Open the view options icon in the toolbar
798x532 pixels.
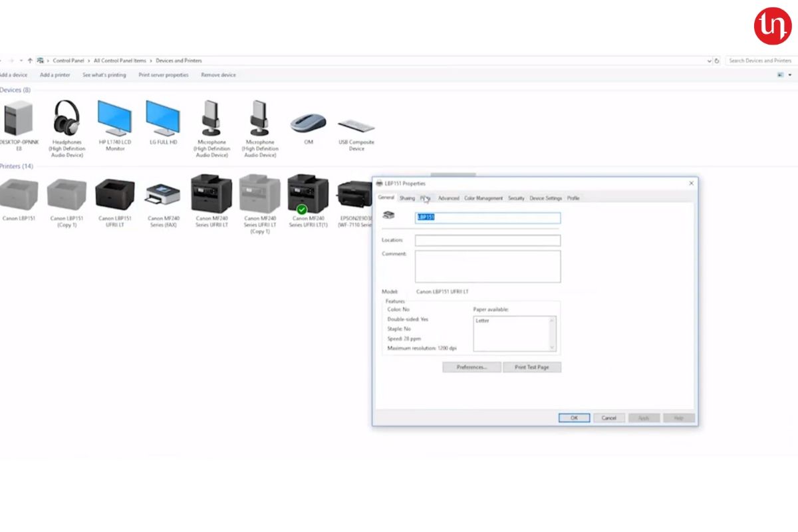click(781, 75)
